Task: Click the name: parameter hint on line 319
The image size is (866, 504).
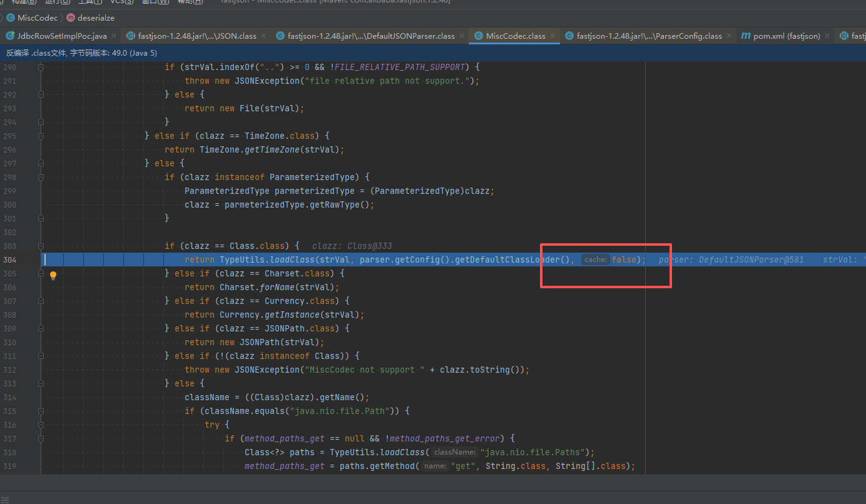Action: pyautogui.click(x=435, y=466)
